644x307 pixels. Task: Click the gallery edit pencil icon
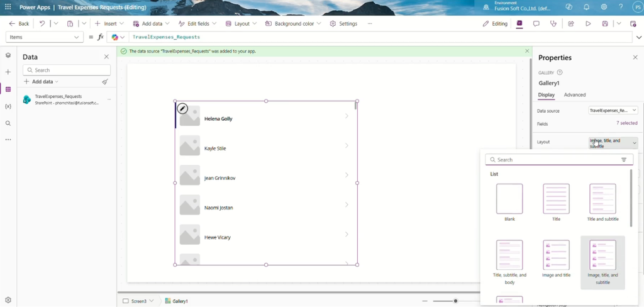[x=182, y=108]
